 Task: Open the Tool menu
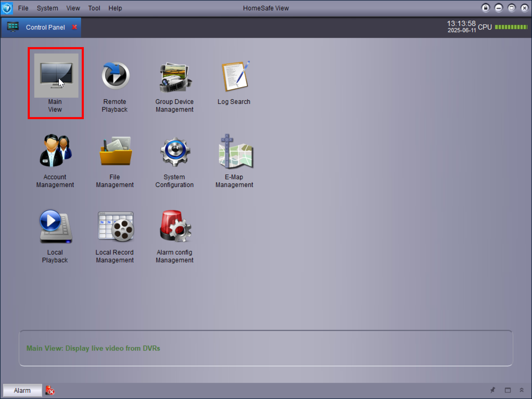click(x=94, y=8)
